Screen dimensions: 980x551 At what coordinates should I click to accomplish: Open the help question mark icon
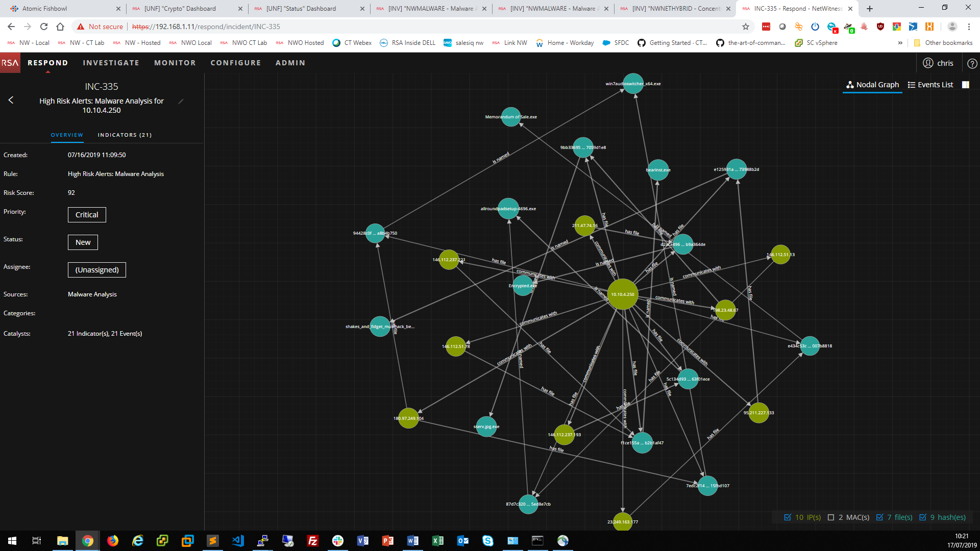972,63
